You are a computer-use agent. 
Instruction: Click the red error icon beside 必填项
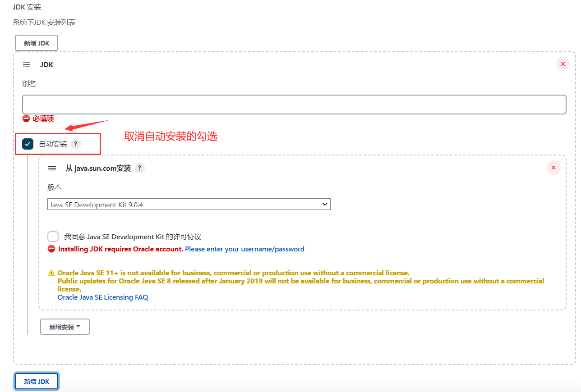coord(26,119)
